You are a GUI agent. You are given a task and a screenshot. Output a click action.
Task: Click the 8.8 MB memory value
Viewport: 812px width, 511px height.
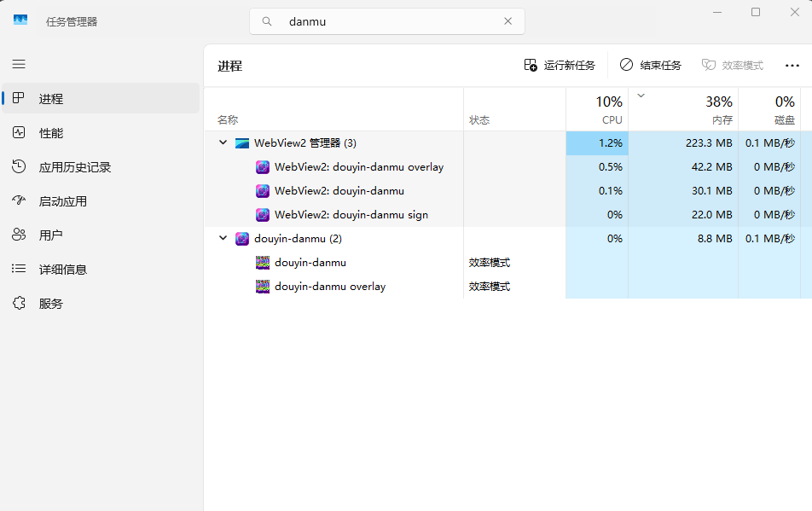tap(715, 238)
